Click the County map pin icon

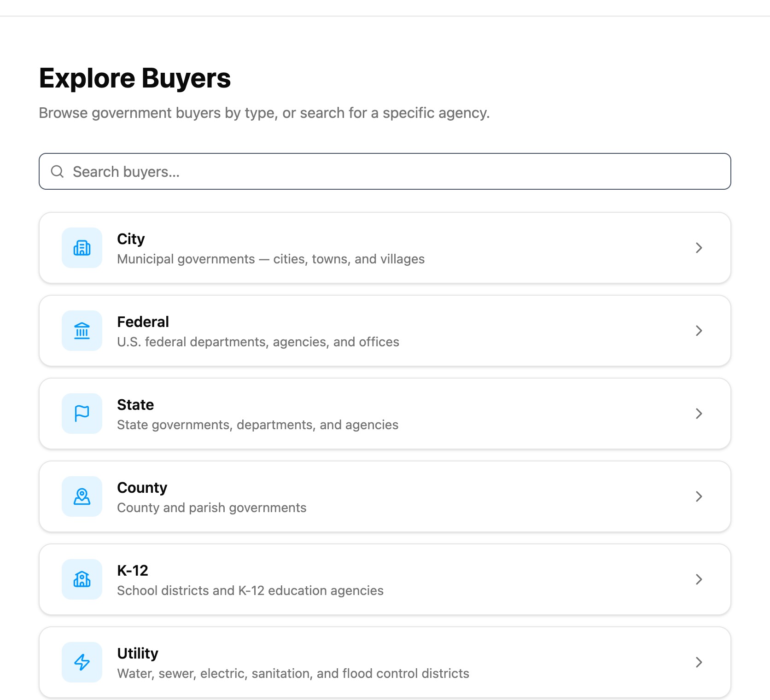[x=82, y=496]
